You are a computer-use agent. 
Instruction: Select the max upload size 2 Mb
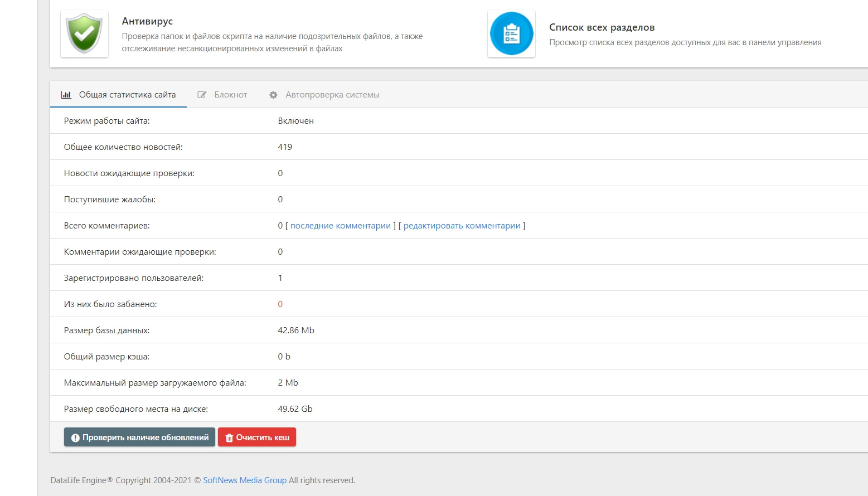point(288,383)
